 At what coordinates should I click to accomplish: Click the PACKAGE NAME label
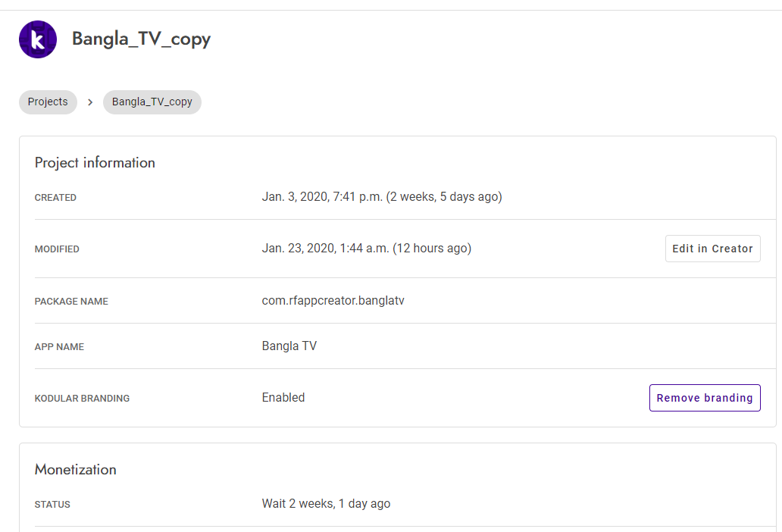click(x=71, y=302)
